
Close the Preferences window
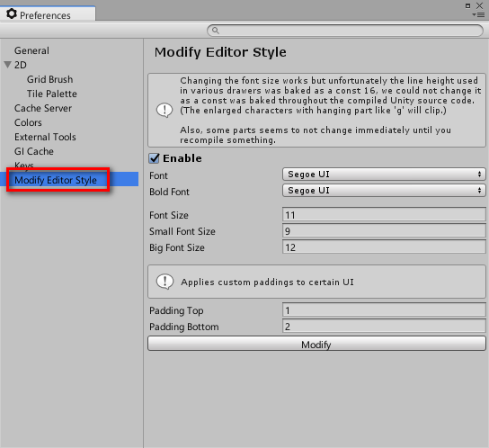(x=480, y=5)
